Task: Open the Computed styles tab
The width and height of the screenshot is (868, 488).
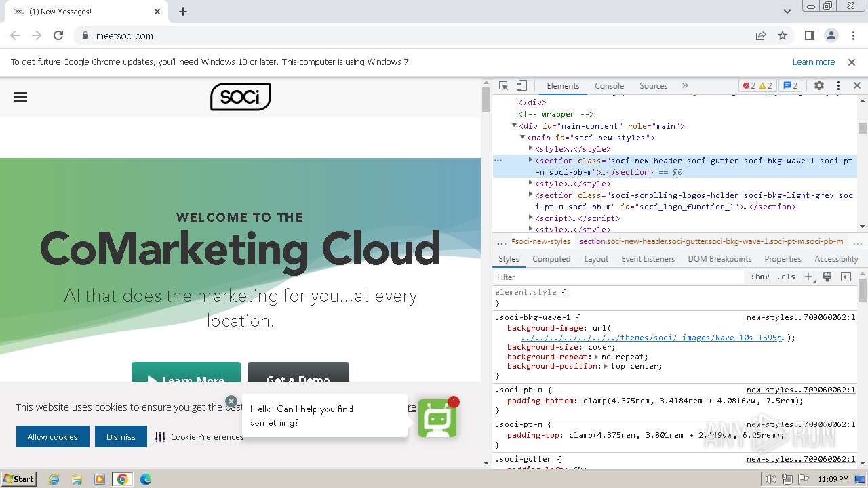Action: click(x=551, y=259)
